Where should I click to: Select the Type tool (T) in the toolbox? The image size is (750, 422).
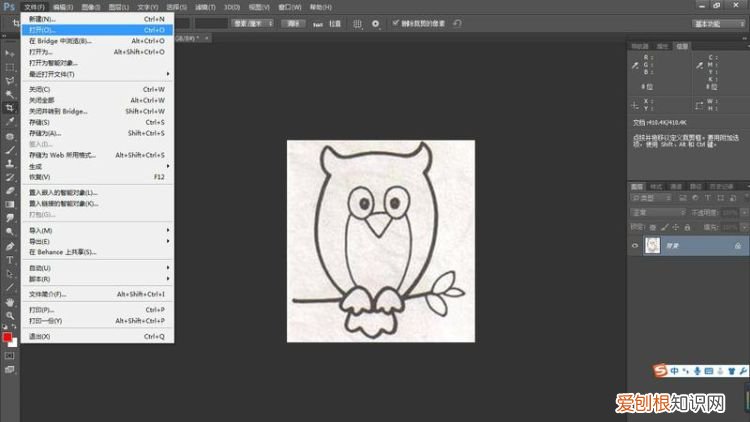9,260
